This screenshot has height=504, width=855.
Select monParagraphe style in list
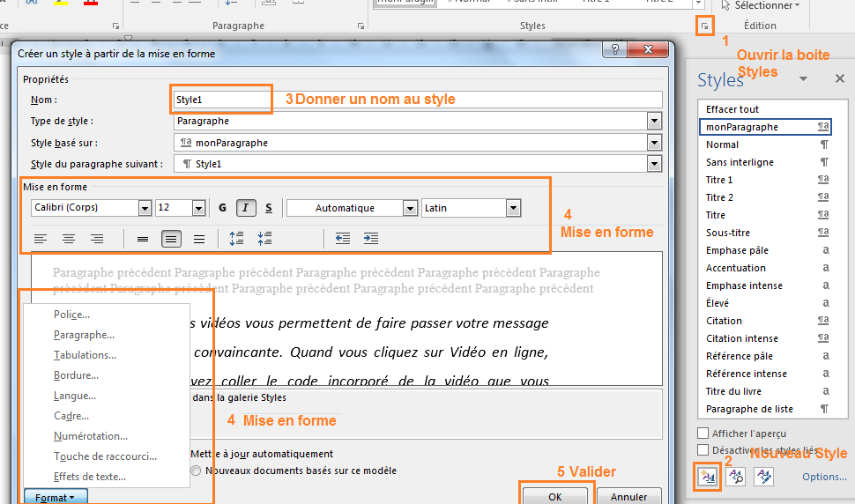coord(766,127)
